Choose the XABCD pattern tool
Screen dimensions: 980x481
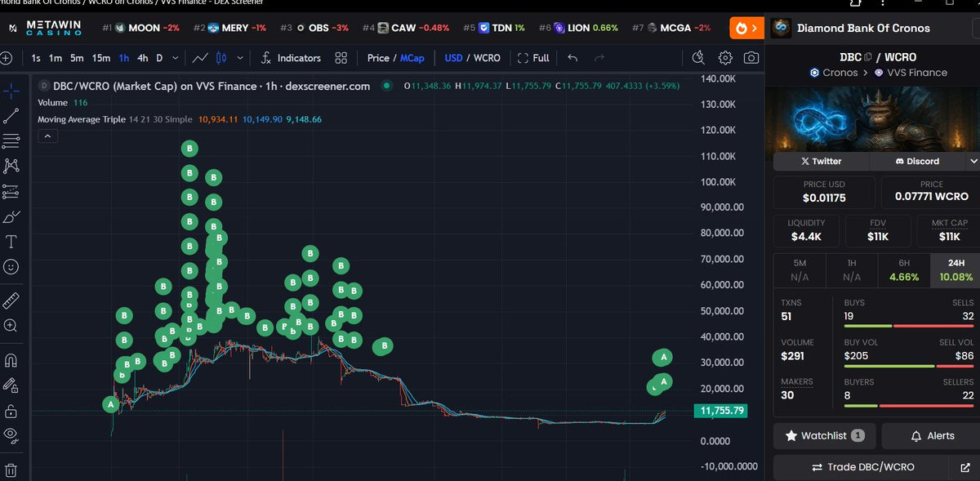tap(11, 166)
